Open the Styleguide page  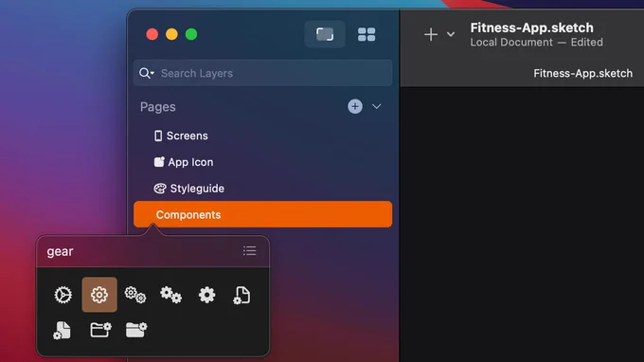[x=263, y=189]
